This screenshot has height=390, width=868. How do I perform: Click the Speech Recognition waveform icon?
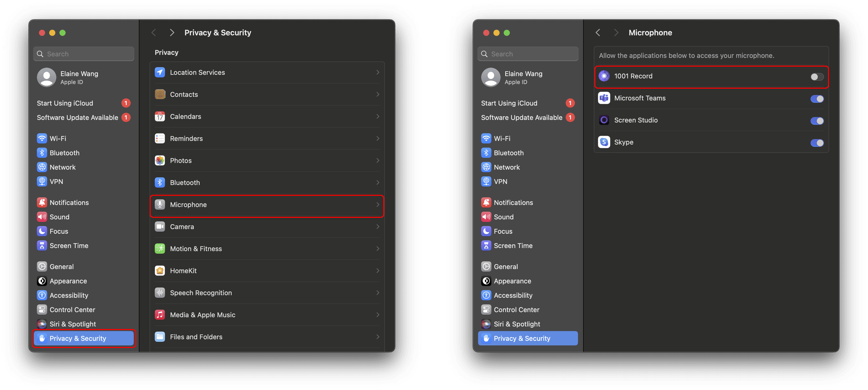[160, 293]
